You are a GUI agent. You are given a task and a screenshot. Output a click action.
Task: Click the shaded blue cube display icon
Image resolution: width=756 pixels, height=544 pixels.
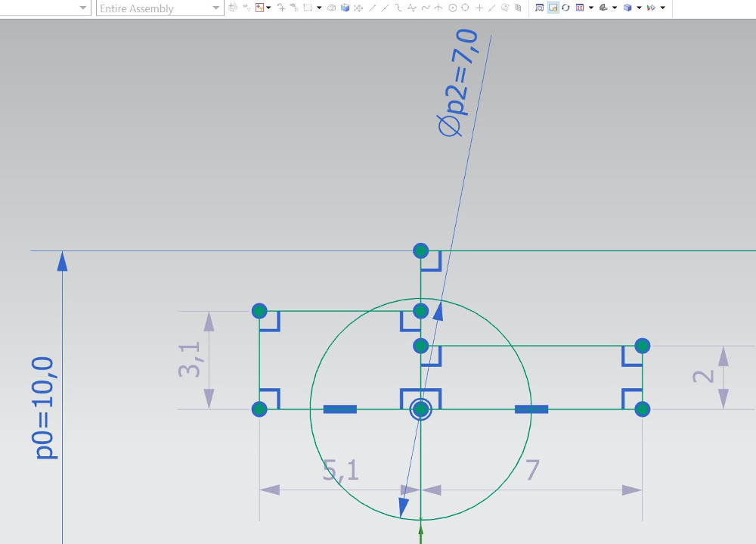[627, 8]
